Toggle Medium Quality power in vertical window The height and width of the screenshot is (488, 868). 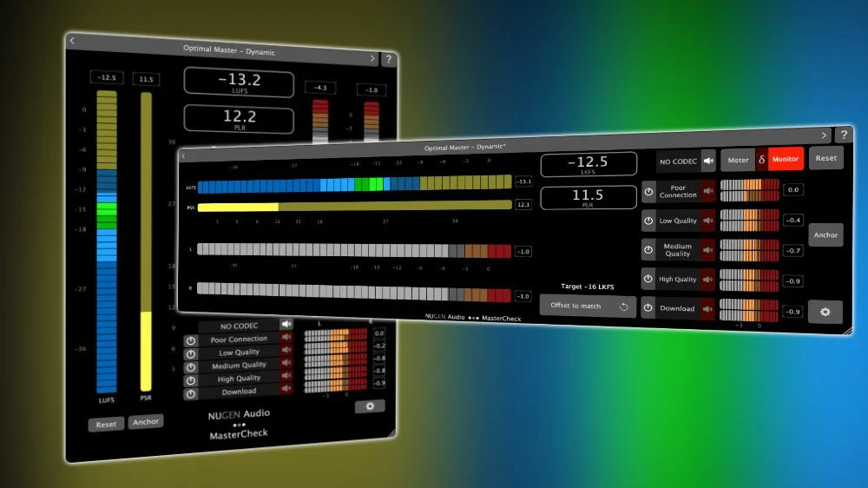coord(191,368)
